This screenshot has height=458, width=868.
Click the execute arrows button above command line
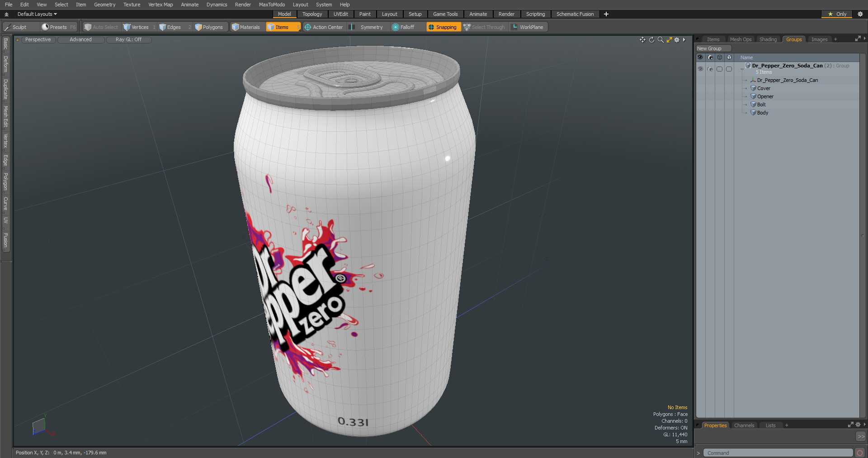(861, 437)
